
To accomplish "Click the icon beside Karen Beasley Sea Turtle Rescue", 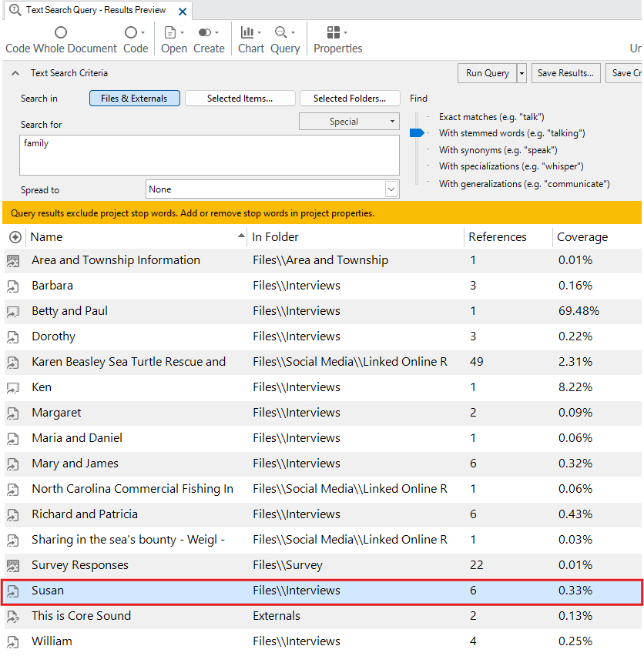I will (13, 363).
